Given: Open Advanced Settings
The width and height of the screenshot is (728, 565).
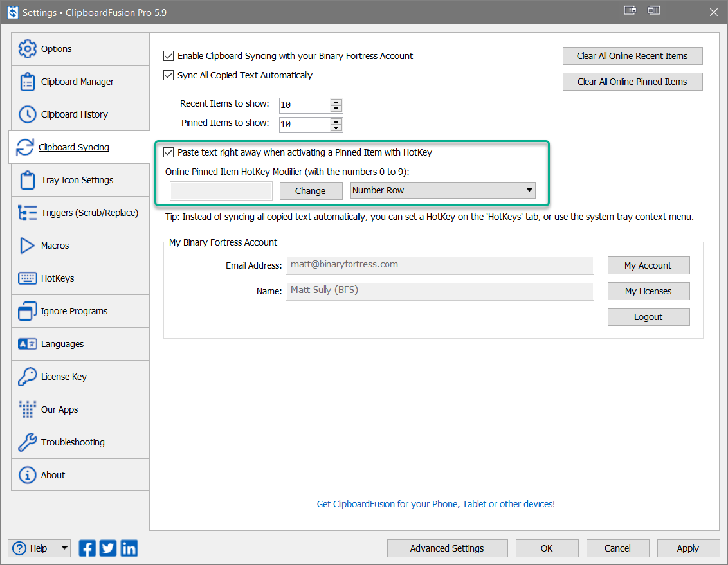Looking at the screenshot, I should (x=447, y=548).
